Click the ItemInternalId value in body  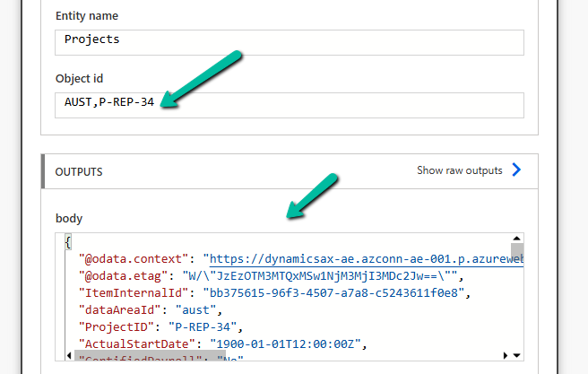[345, 292]
